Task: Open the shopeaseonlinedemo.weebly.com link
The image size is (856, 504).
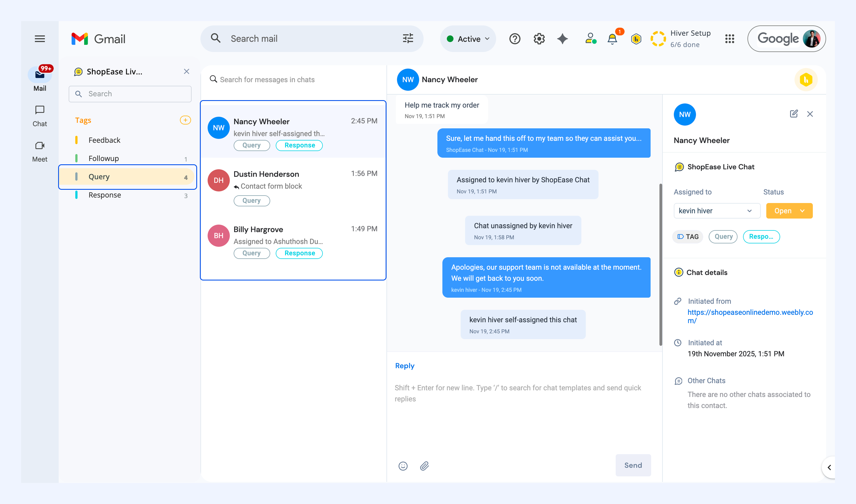Action: click(x=750, y=316)
